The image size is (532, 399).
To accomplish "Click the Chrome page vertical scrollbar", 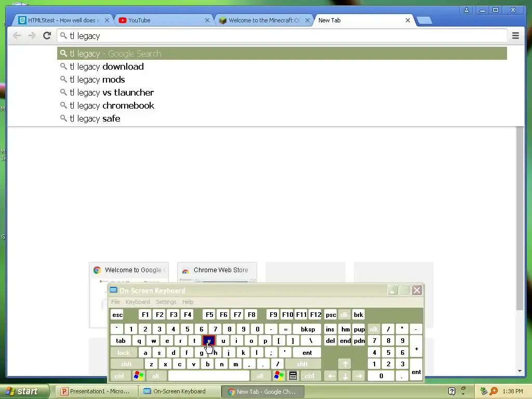I will (520, 217).
